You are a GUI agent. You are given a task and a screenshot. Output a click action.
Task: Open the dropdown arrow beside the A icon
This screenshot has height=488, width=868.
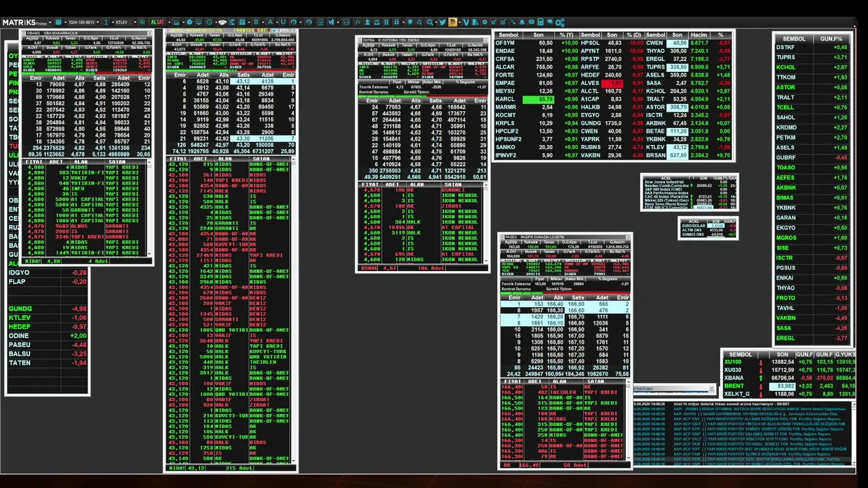point(277,22)
